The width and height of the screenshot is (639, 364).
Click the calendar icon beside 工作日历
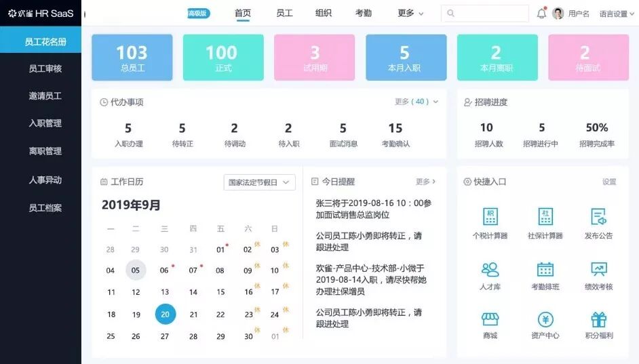pyautogui.click(x=104, y=182)
